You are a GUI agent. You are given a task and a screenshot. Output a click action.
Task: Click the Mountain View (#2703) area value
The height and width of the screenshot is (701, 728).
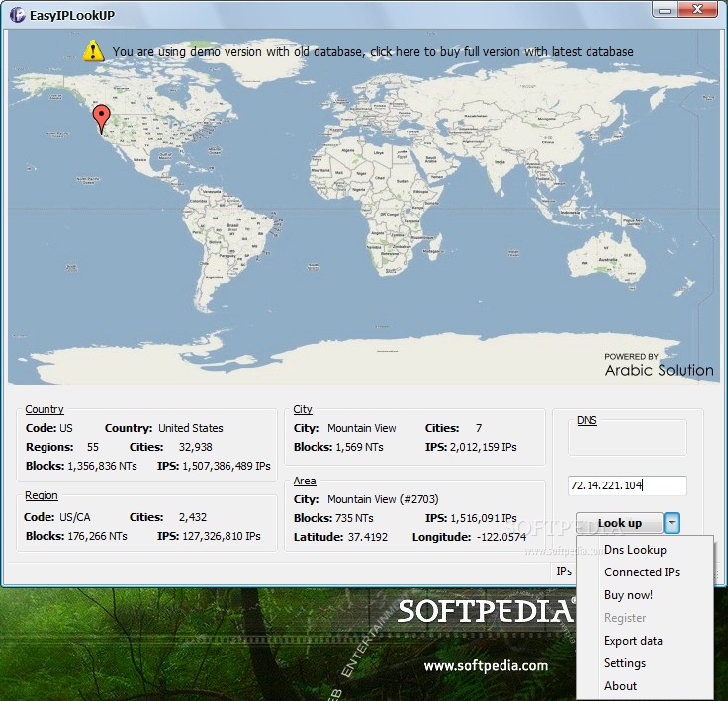pyautogui.click(x=383, y=499)
